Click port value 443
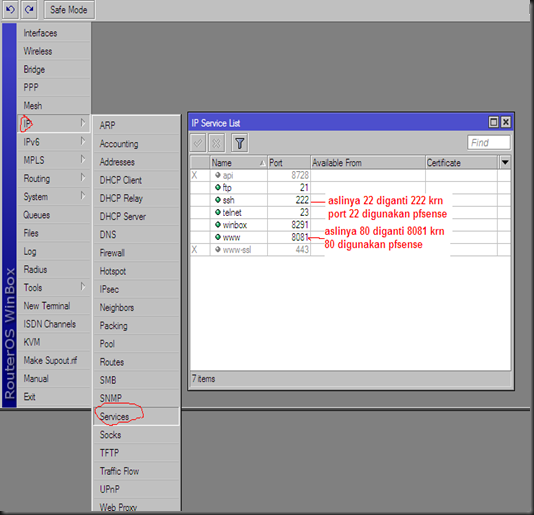The width and height of the screenshot is (534, 515). coord(302,250)
